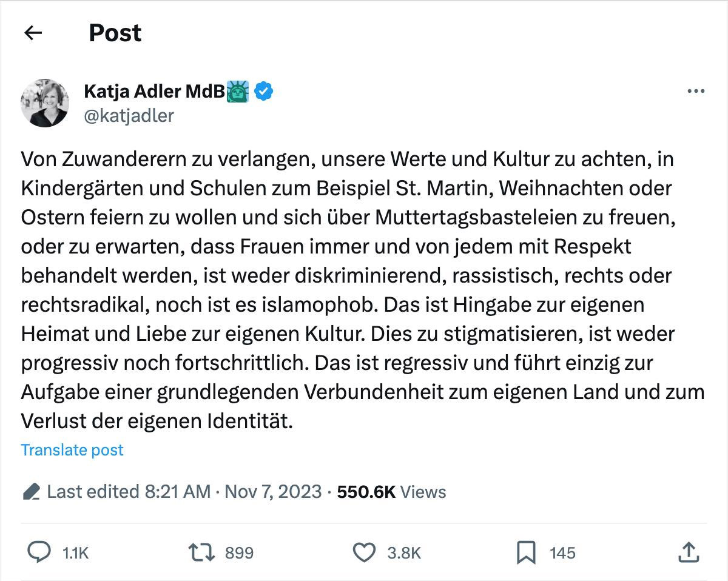This screenshot has height=581, width=728.
Task: Click the 3.8K likes count
Action: point(404,553)
